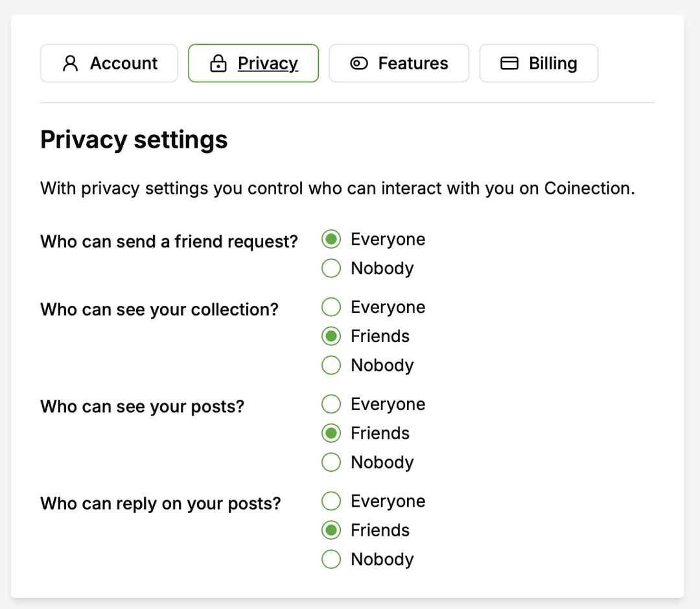Select "Everyone" for friend requests
Screen dimensions: 700x609
click(331, 238)
